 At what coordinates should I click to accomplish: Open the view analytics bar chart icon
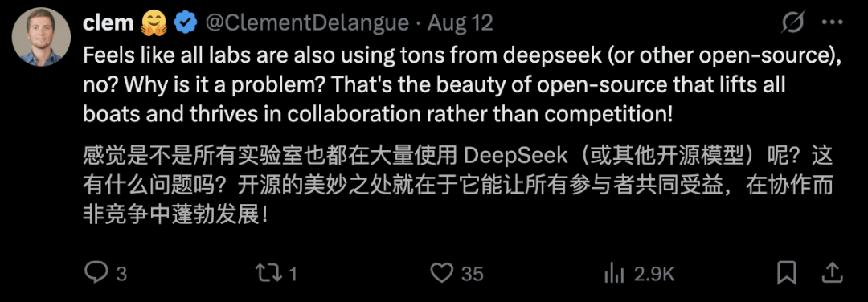[x=614, y=273]
